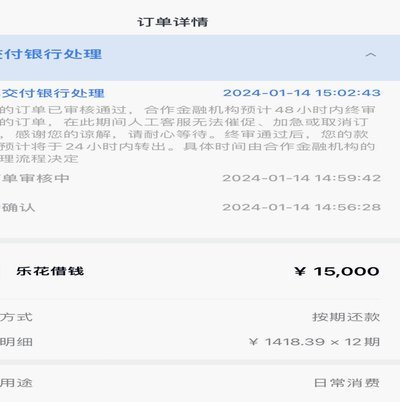Tap the 订单详情 page title

[x=173, y=22]
